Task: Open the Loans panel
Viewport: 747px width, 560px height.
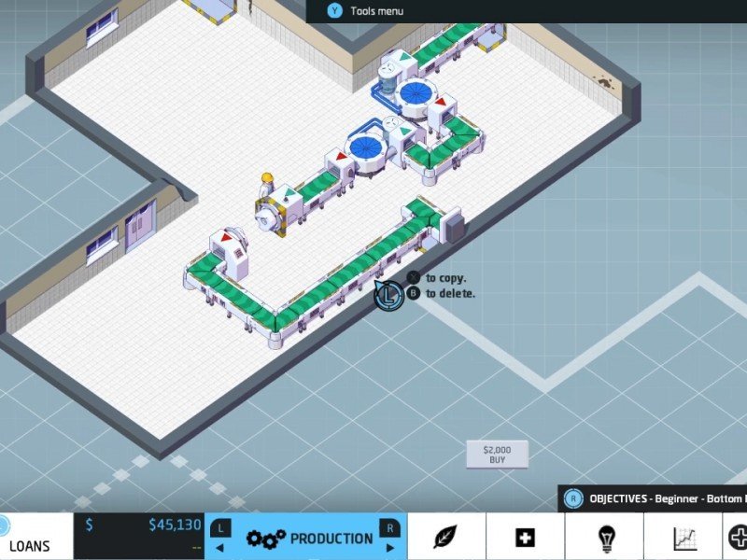Action: click(x=30, y=545)
